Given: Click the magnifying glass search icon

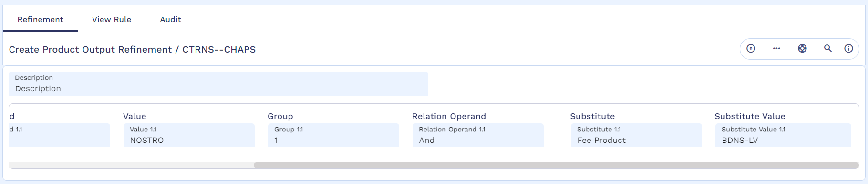Looking at the screenshot, I should point(828,48).
